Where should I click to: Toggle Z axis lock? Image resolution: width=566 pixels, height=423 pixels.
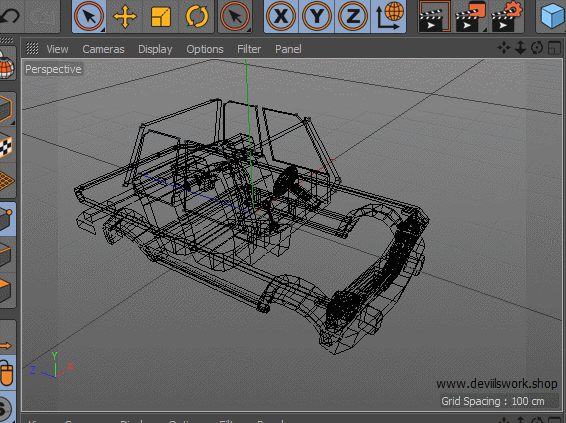[x=352, y=16]
